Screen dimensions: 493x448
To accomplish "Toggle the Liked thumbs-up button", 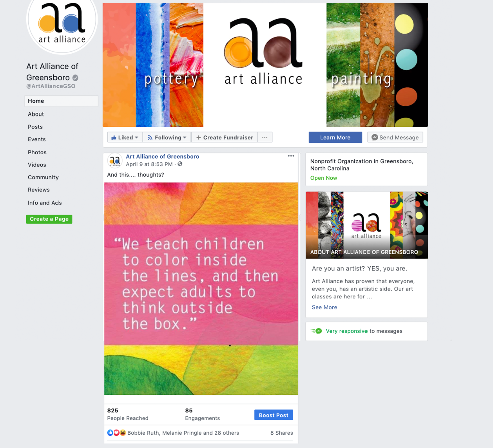I will [125, 137].
